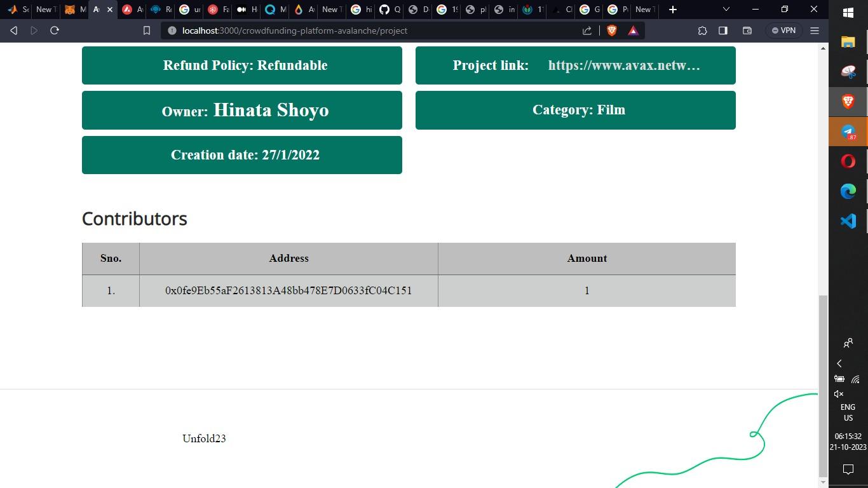
Task: Click the Unfold23 footer text
Action: click(x=204, y=438)
